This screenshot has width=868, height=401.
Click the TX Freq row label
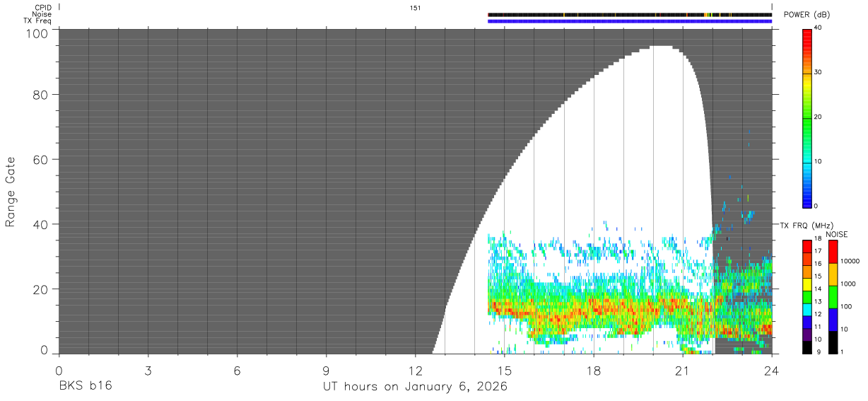tap(37, 21)
